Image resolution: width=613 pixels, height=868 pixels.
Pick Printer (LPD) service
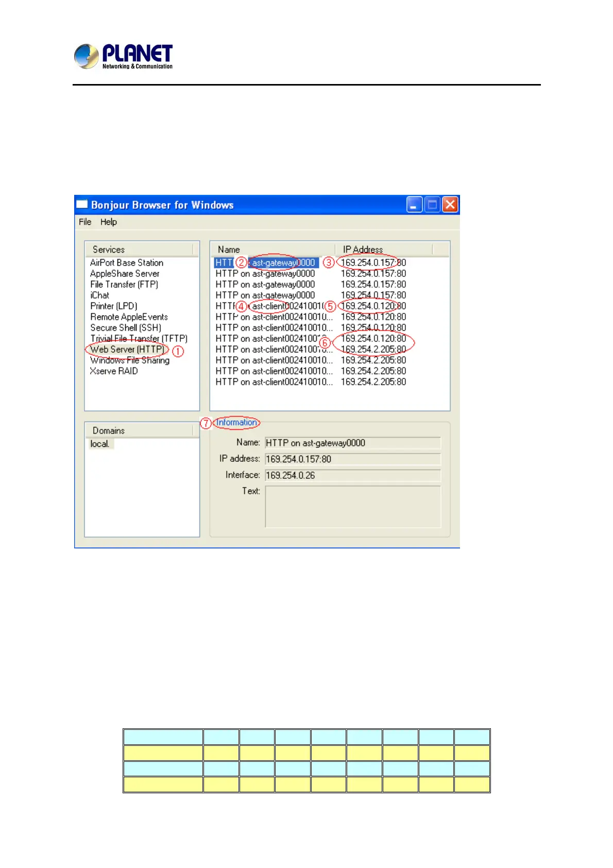pos(114,306)
